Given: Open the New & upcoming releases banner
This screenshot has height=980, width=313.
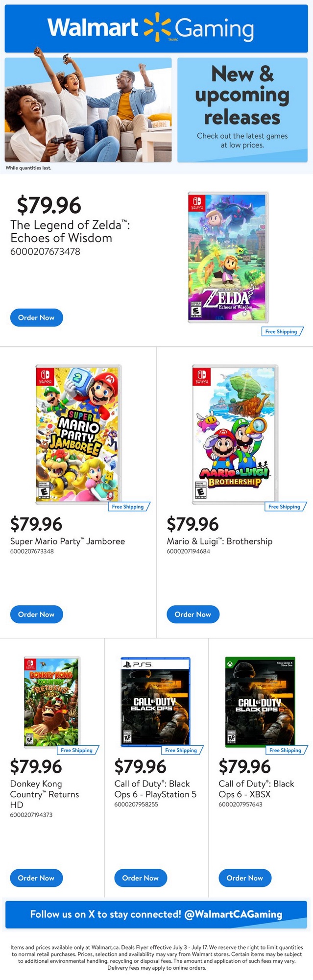Looking at the screenshot, I should 242,110.
